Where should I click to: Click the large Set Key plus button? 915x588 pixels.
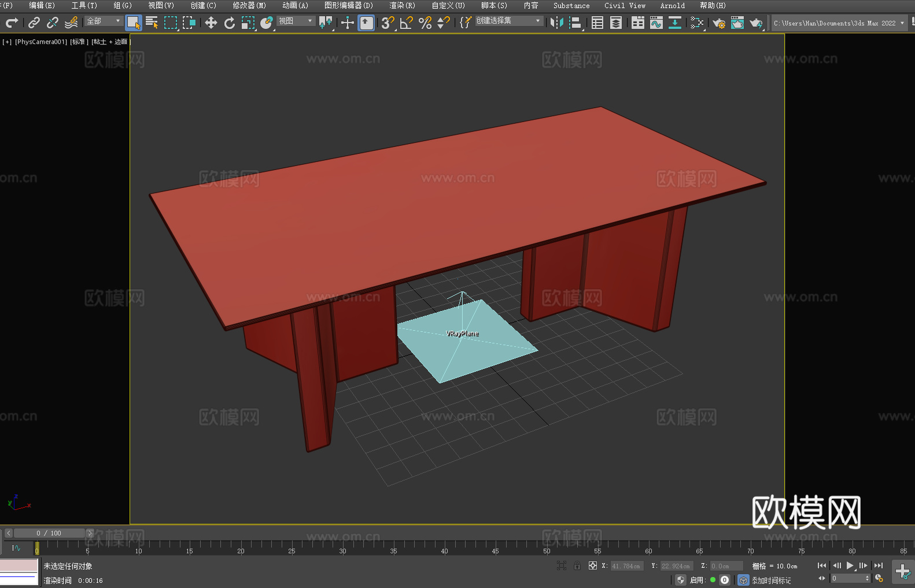coord(903,572)
